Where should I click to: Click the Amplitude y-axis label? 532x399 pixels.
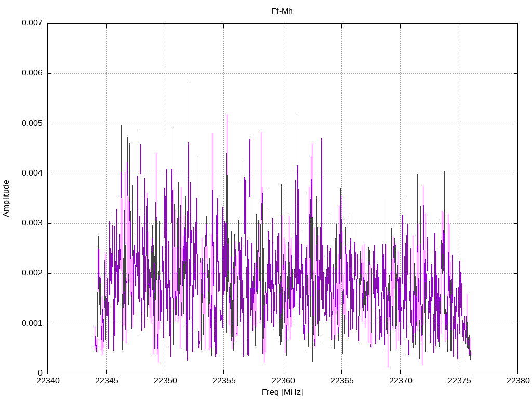6,198
